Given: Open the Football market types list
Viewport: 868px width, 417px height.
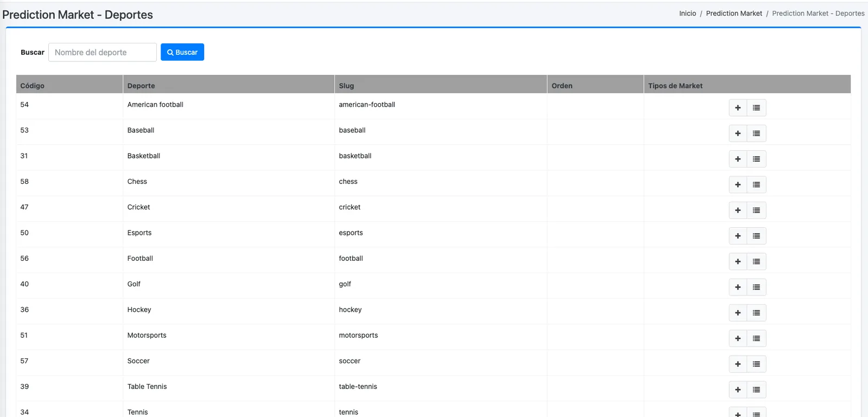Looking at the screenshot, I should 756,261.
